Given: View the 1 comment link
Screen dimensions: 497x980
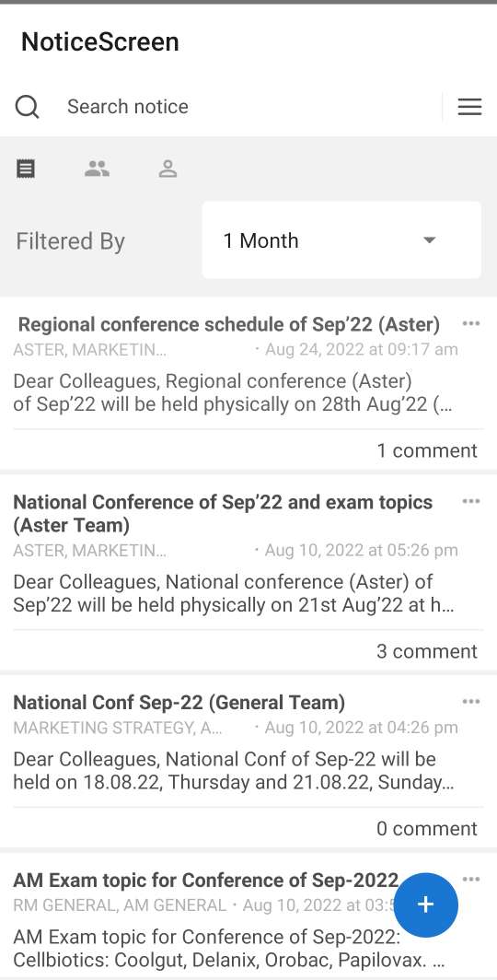Looking at the screenshot, I should tap(427, 450).
